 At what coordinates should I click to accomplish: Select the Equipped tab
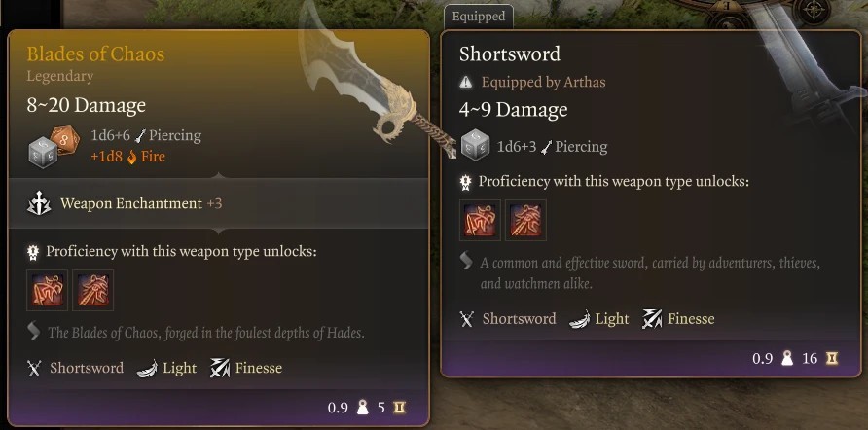coord(479,17)
